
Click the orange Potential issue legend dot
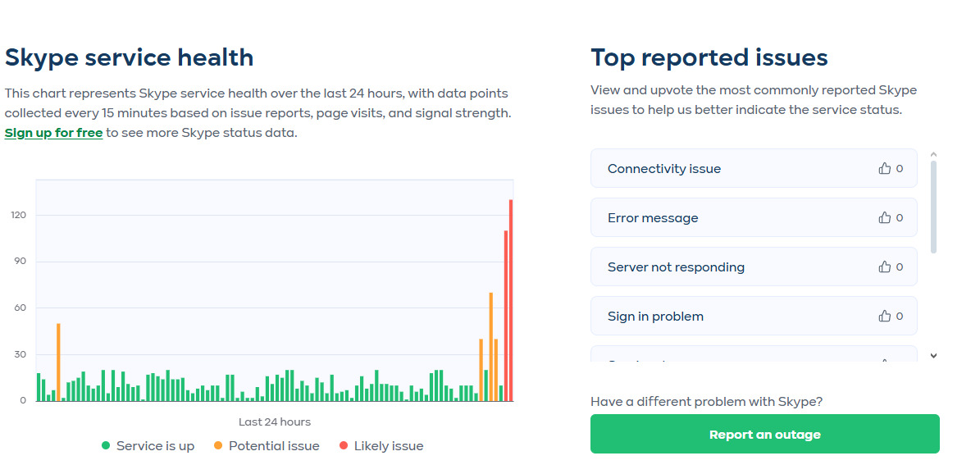(218, 446)
